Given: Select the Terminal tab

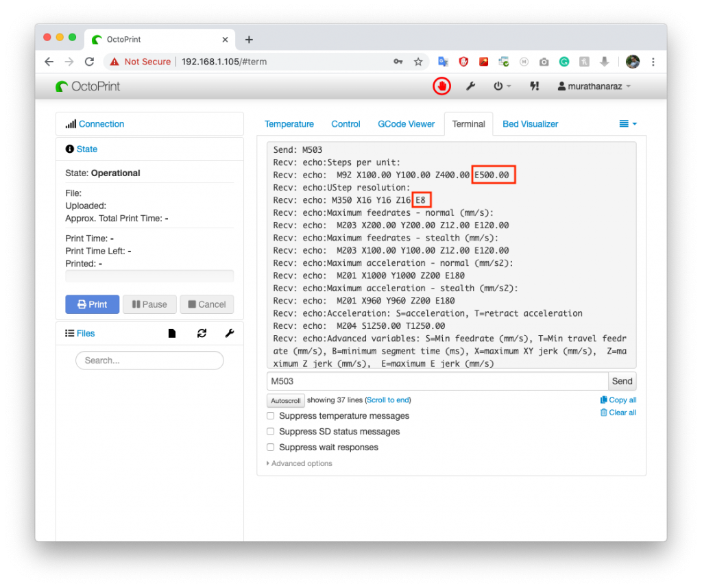Looking at the screenshot, I should point(468,124).
